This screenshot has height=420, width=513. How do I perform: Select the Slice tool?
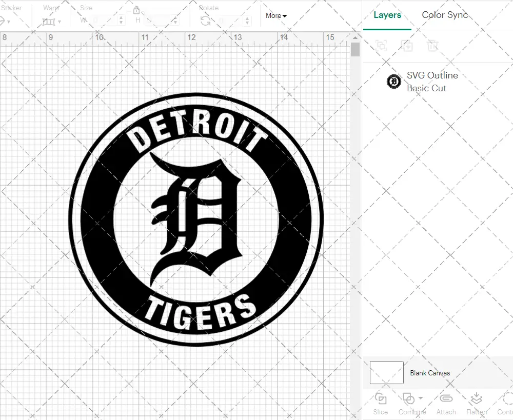pyautogui.click(x=380, y=405)
